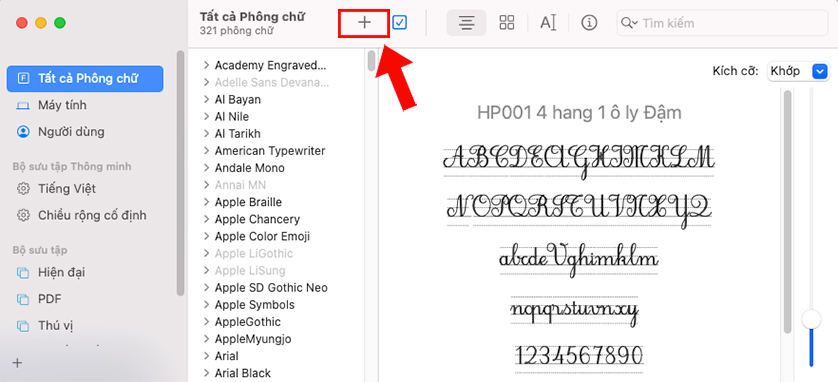Switch to custom text preview icon

pos(548,23)
